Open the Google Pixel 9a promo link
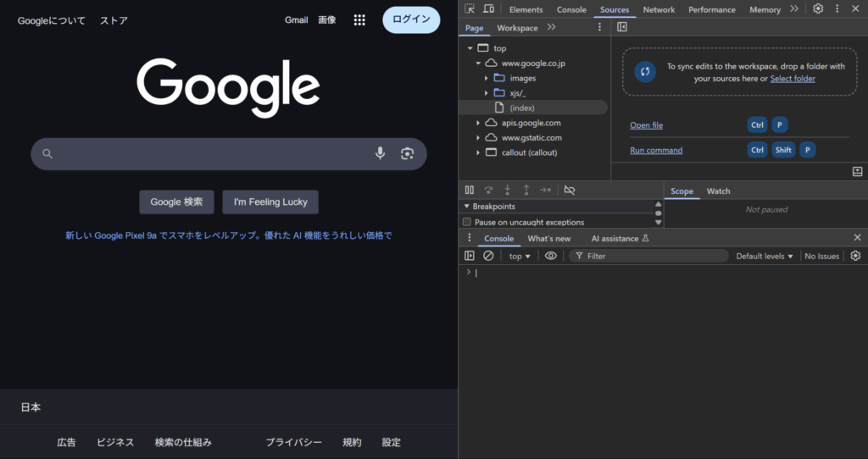Viewport: 868px width, 459px height. coord(229,235)
